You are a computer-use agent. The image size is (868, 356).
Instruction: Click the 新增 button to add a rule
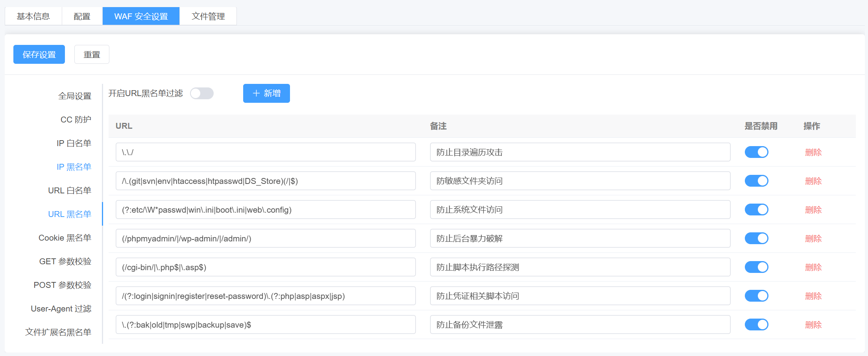click(x=266, y=93)
